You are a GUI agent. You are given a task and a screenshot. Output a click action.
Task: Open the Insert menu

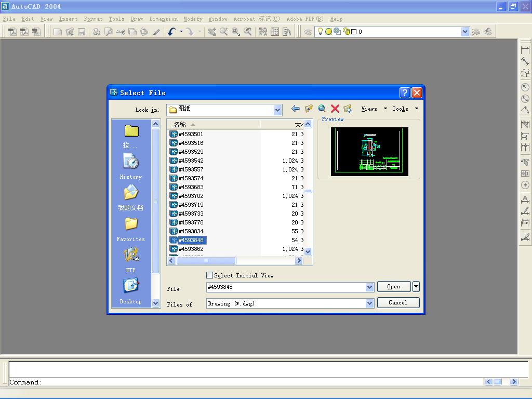(x=68, y=19)
